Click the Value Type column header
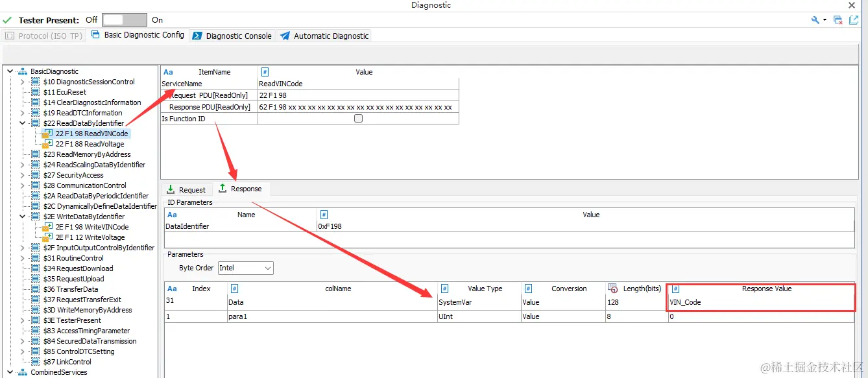 (479, 289)
